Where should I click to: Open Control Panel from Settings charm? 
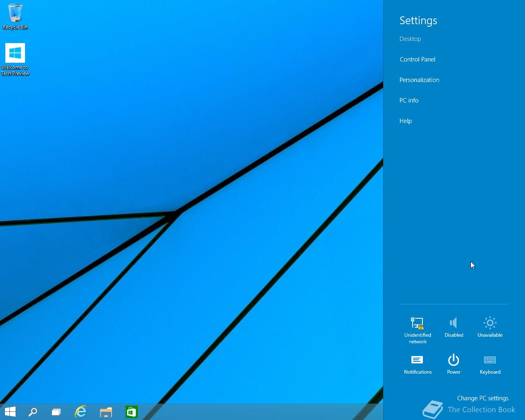click(x=418, y=59)
